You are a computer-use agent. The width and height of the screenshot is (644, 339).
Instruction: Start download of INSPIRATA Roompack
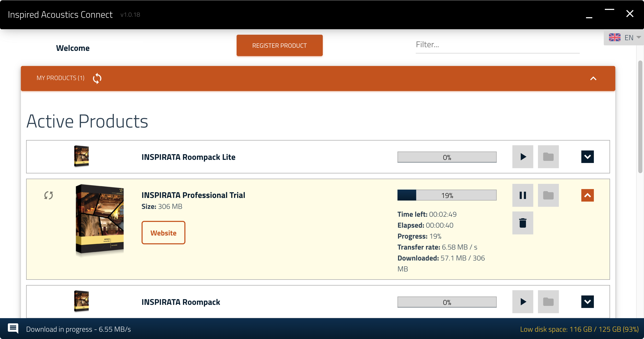click(x=523, y=302)
